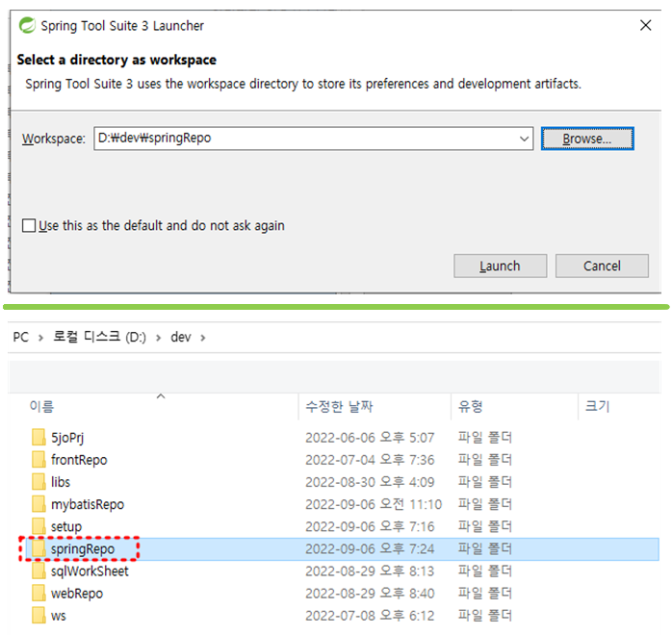Screen dimensions: 672x635
Task: Click 'dev' in the breadcrumb path
Action: tap(180, 338)
